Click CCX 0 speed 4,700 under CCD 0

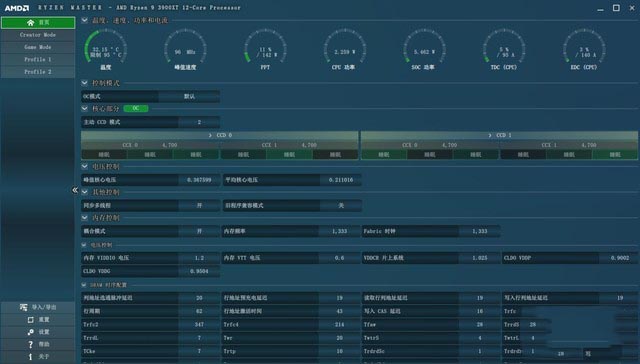(x=169, y=145)
